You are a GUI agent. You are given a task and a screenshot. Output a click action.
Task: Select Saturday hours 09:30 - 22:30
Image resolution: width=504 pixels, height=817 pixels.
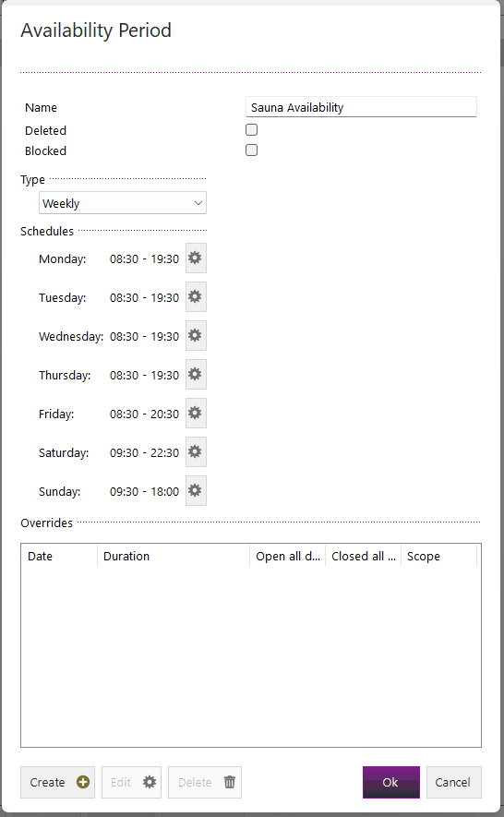[144, 452]
